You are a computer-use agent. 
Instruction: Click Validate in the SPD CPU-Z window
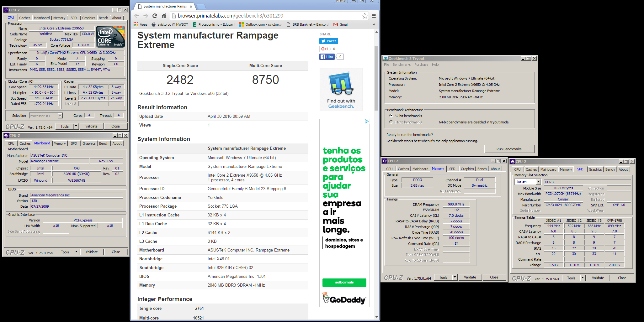click(x=598, y=278)
